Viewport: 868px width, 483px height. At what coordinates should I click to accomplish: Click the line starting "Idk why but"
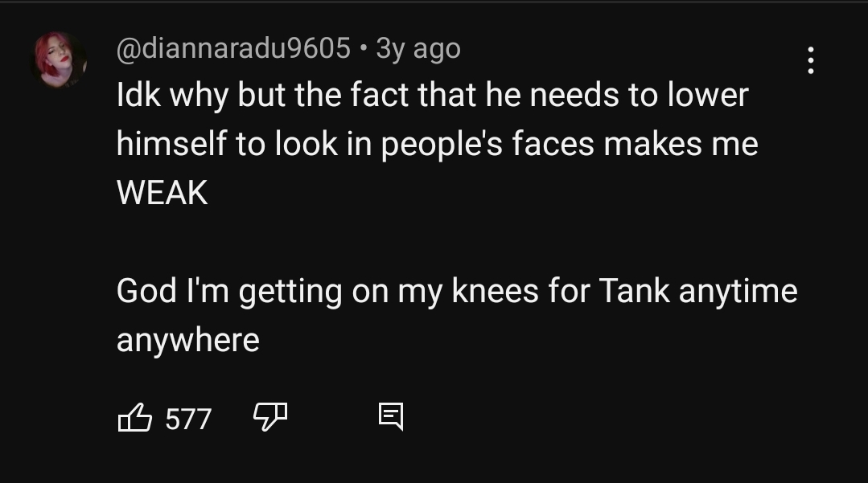click(x=432, y=96)
